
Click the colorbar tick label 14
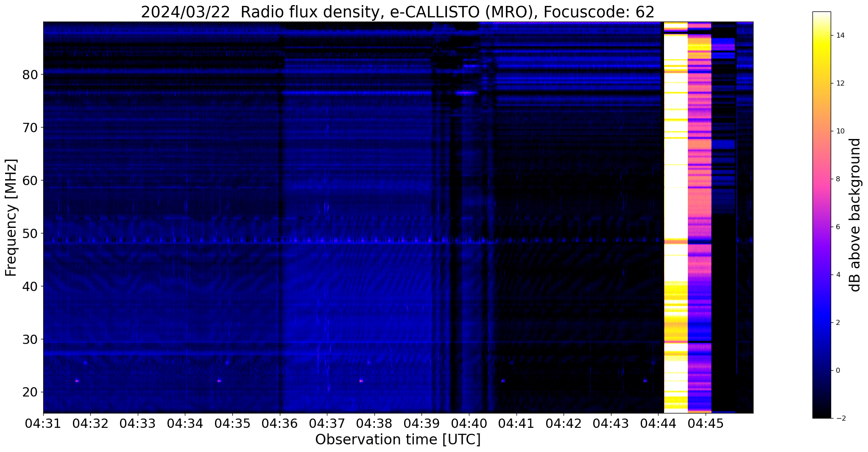(840, 36)
